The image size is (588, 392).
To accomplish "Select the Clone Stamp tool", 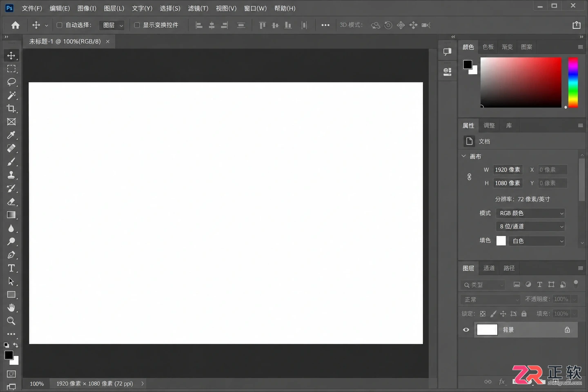I will [x=11, y=175].
